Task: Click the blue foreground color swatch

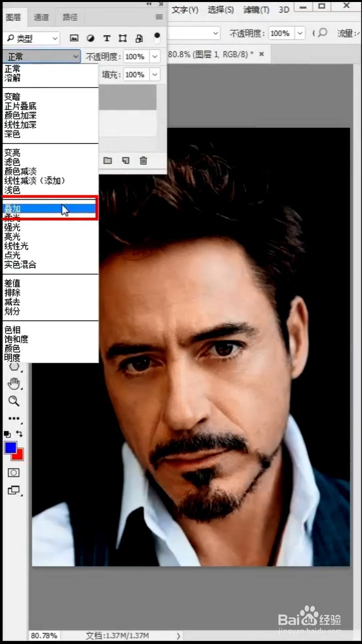Action: click(10, 447)
